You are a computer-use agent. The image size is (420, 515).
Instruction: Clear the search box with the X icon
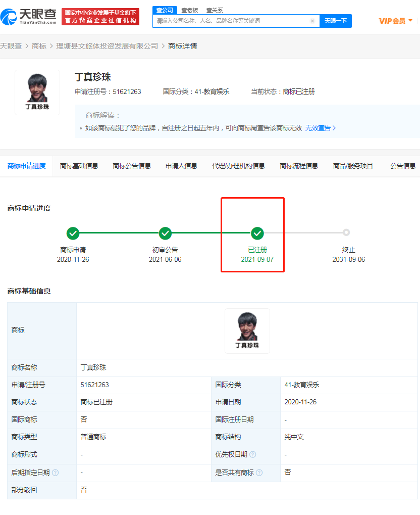point(312,21)
